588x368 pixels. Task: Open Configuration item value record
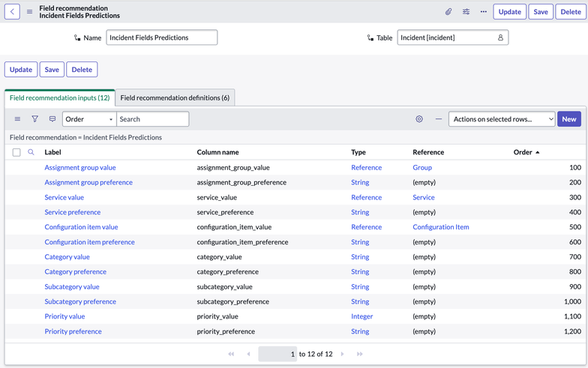[81, 227]
